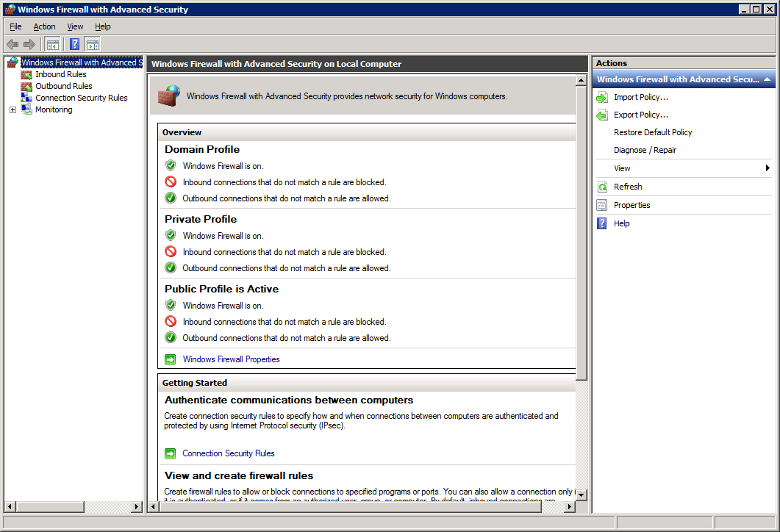Click the root firewall node icon in tree
Screen dimensions: 780x532
pos(13,62)
